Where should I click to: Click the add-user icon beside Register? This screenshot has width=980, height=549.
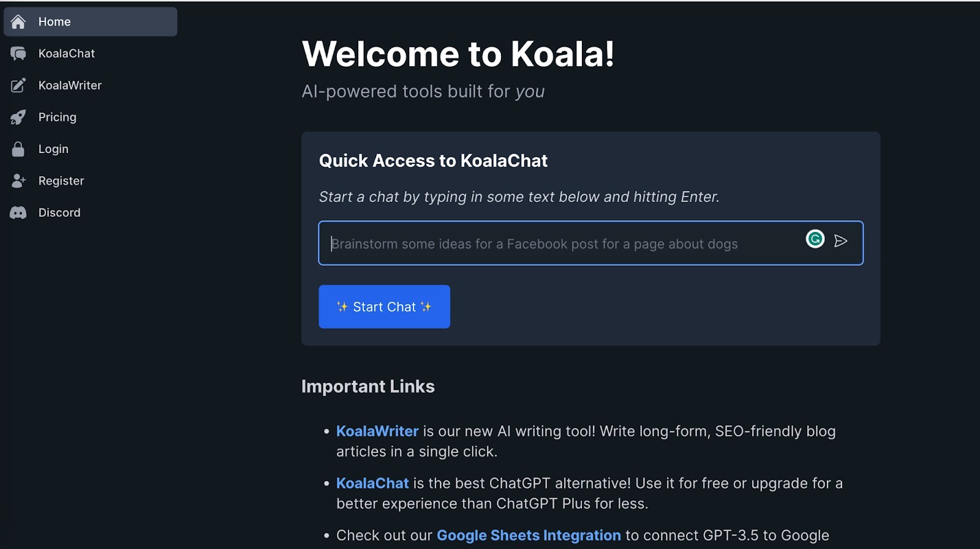point(17,181)
